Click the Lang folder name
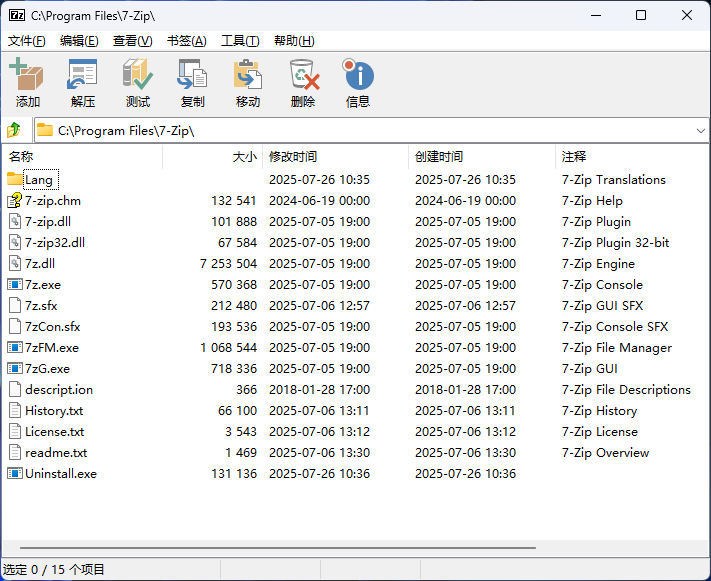The width and height of the screenshot is (711, 581). (39, 180)
